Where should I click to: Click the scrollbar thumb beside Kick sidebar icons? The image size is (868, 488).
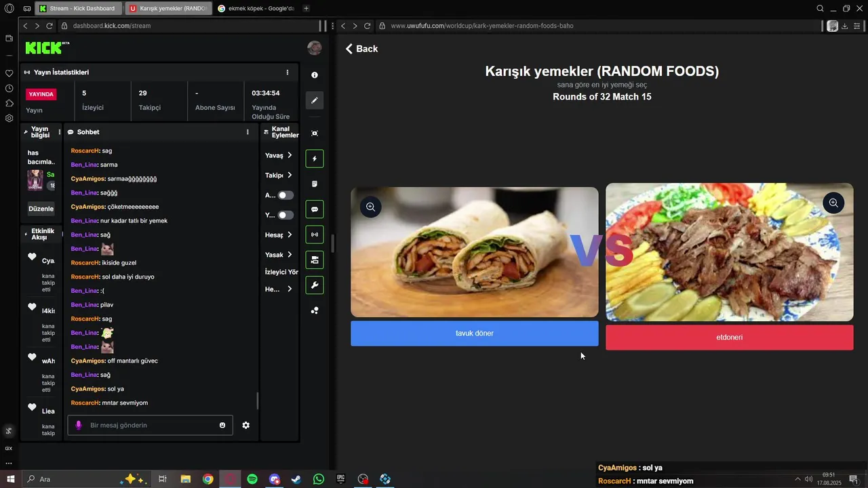point(332,243)
